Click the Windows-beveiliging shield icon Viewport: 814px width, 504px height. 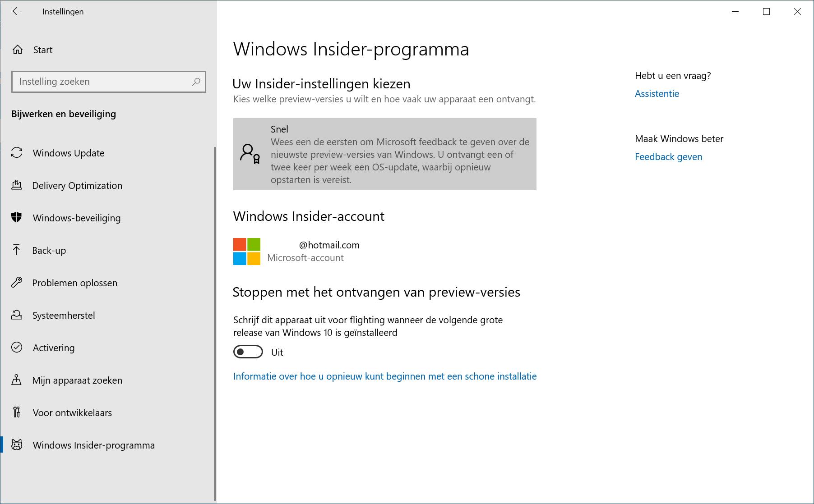(17, 218)
